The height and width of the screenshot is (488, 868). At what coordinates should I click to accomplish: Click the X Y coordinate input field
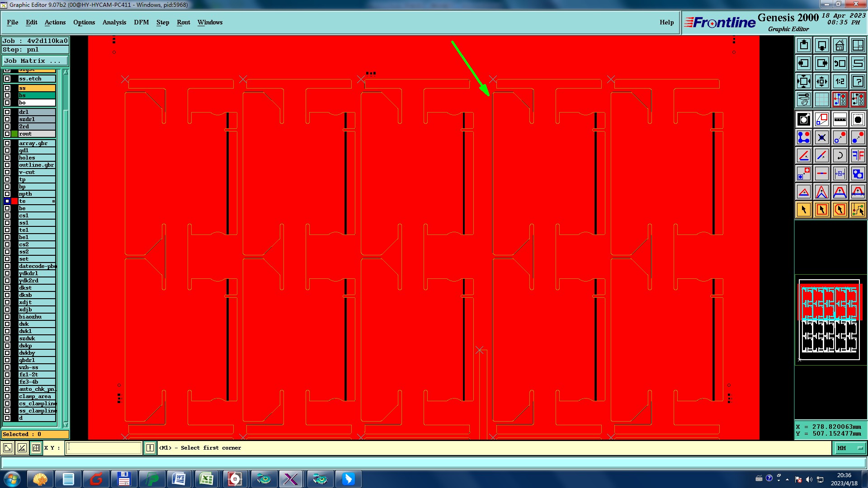pyautogui.click(x=104, y=448)
